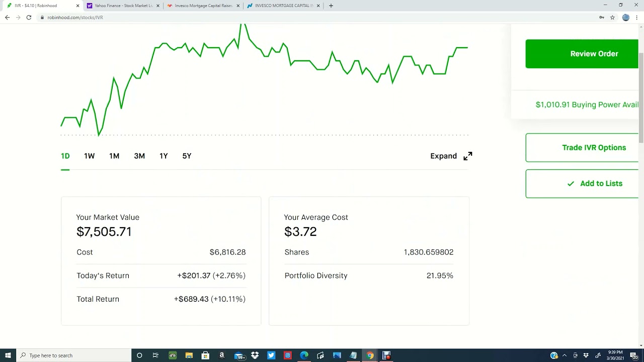Click Your Average Cost $3.72
644x362 pixels.
300,232
